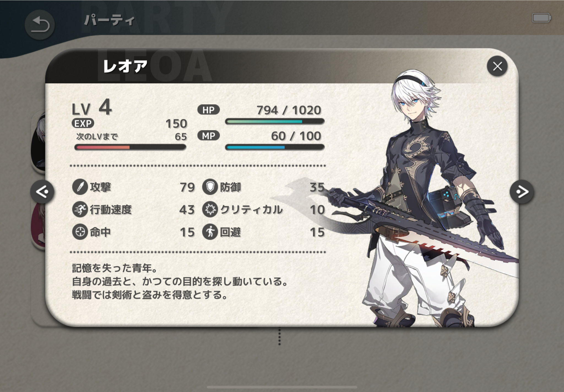The height and width of the screenshot is (392, 564).
Task: Go to the next party member
Action: 522,192
